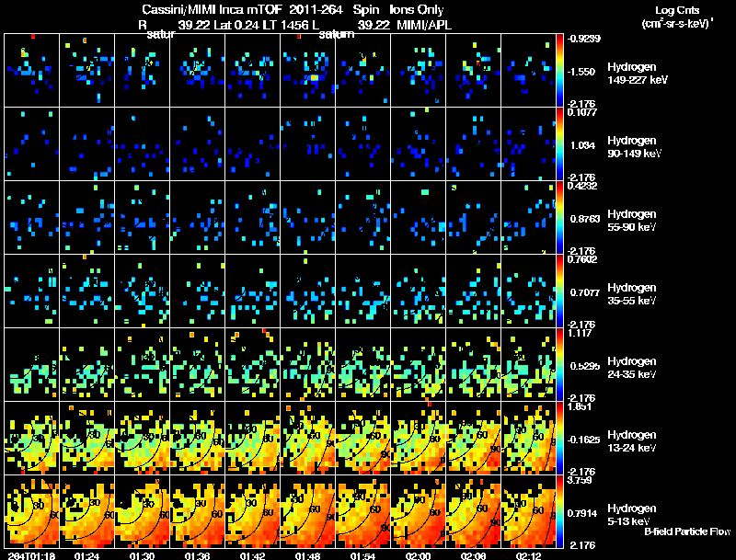The width and height of the screenshot is (736, 560).
Task: Select the Hydrogen 13-24 keV label
Action: (632, 441)
